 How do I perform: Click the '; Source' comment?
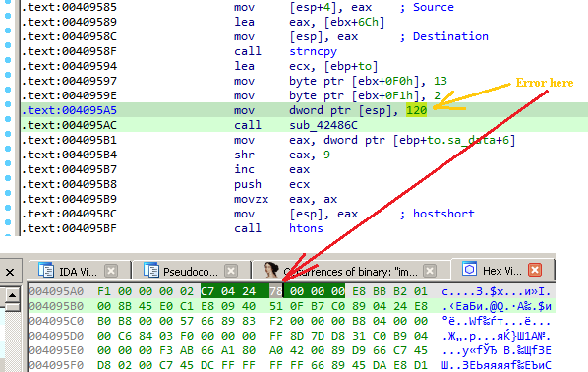coord(427,7)
